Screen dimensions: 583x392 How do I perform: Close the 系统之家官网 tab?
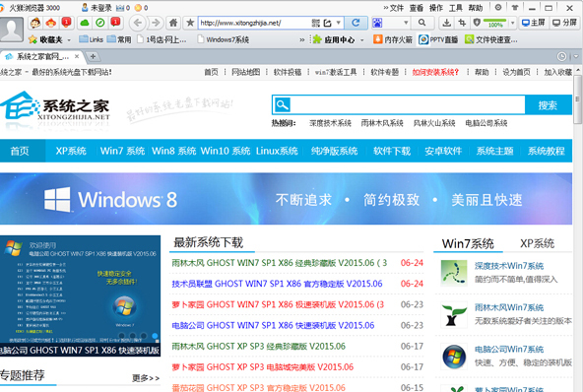coord(77,56)
